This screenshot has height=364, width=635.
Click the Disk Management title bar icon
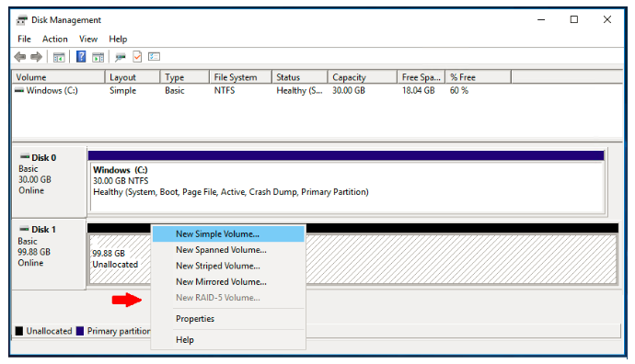tap(22, 20)
